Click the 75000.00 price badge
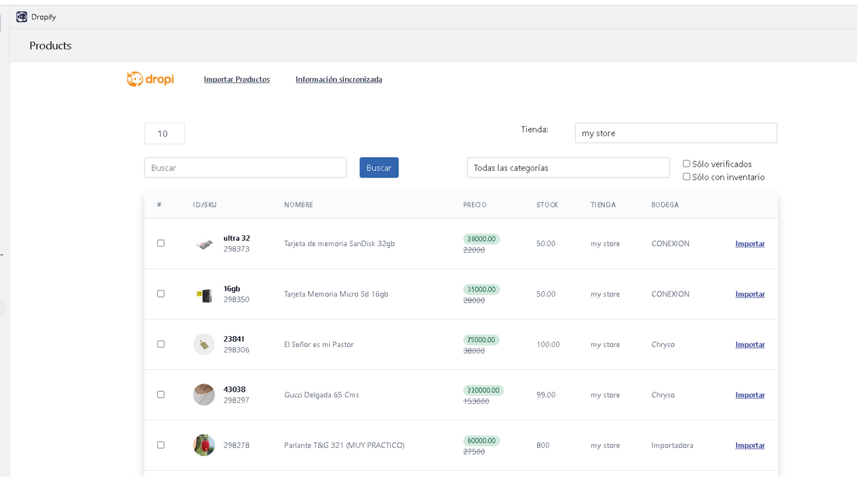Screen dimensions: 868x488 pos(481,340)
